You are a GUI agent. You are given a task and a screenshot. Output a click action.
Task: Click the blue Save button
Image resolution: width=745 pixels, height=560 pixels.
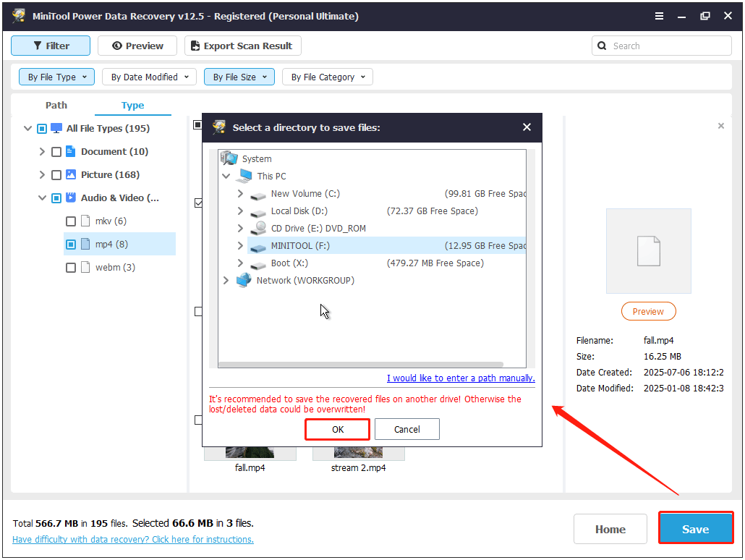pos(696,529)
